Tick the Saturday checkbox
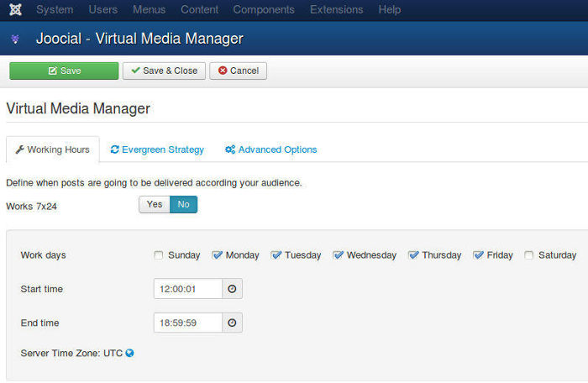The width and height of the screenshot is (588, 383). (528, 255)
